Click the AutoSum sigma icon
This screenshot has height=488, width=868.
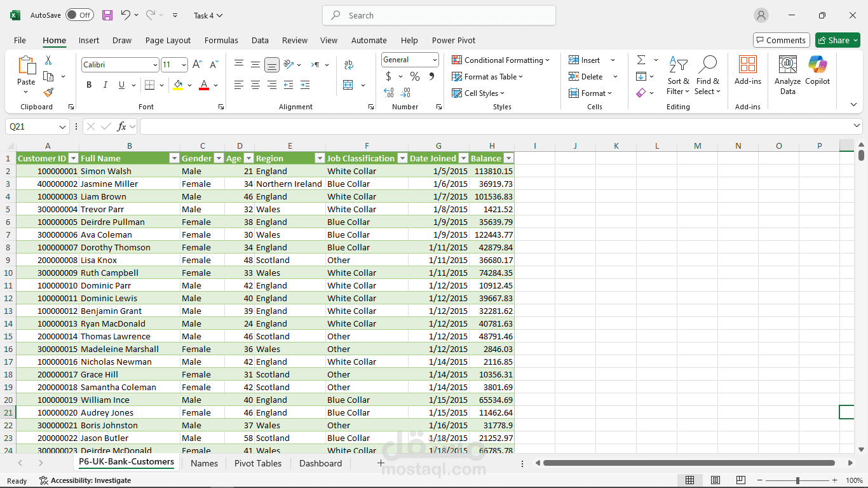tap(641, 60)
